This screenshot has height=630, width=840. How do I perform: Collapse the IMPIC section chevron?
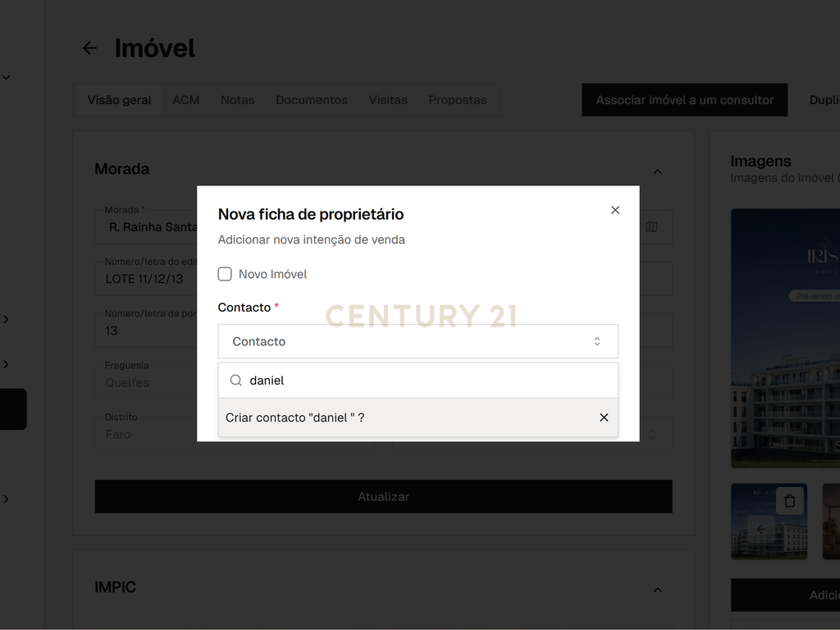[658, 590]
